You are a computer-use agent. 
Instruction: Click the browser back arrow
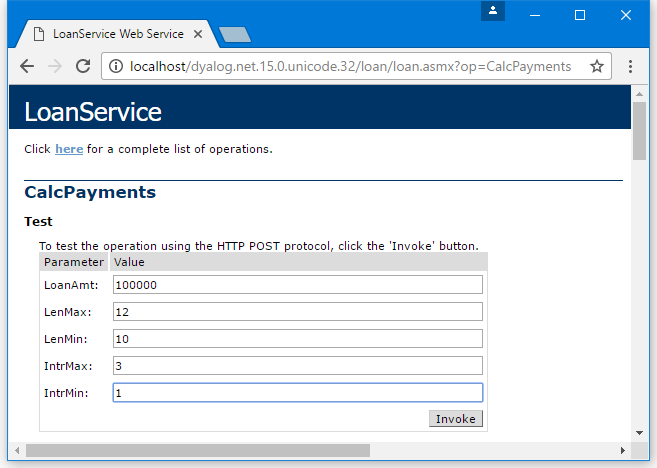(27, 66)
